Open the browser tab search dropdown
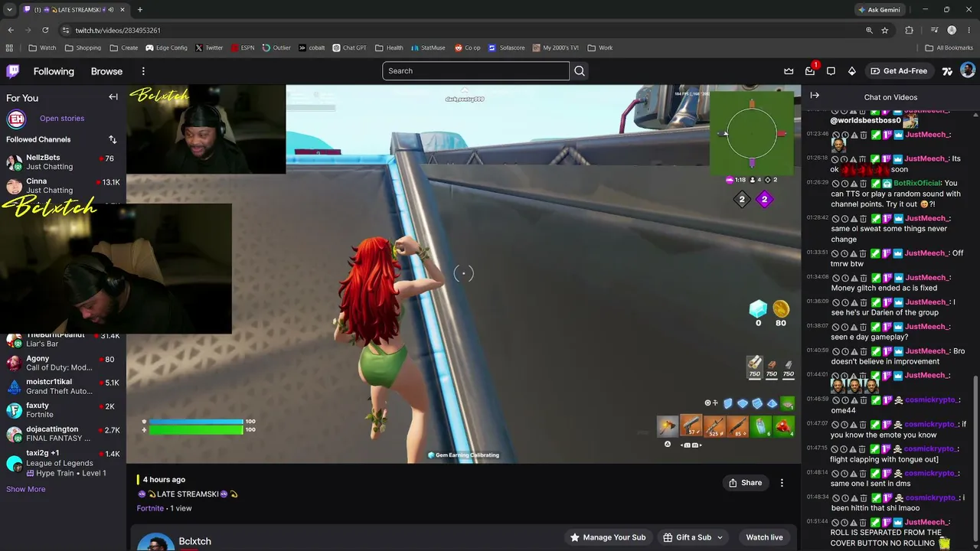The width and height of the screenshot is (980, 551). tap(9, 9)
